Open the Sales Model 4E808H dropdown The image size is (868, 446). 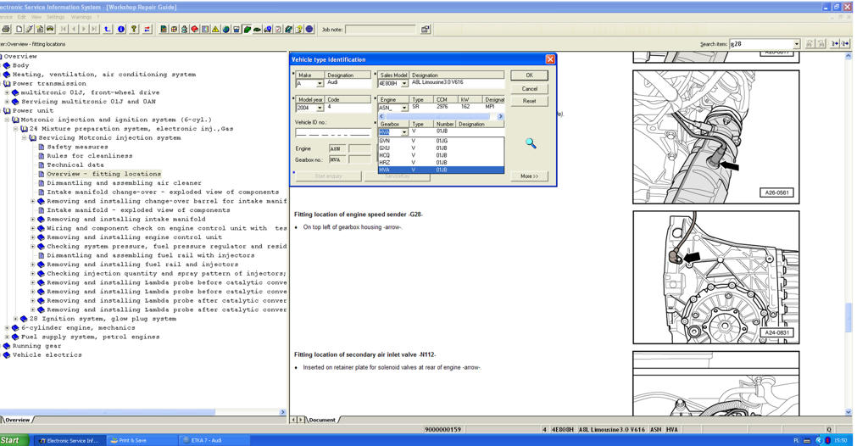(404, 84)
